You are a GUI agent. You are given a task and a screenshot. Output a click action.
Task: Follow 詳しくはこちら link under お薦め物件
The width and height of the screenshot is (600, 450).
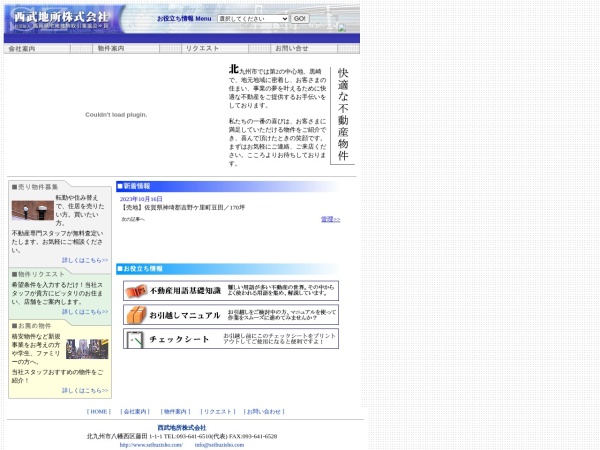(x=84, y=391)
